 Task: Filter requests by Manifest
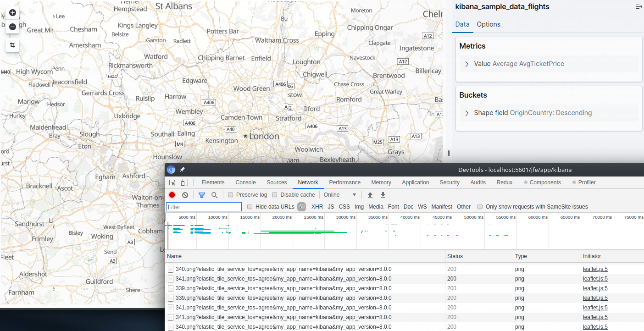coord(442,207)
